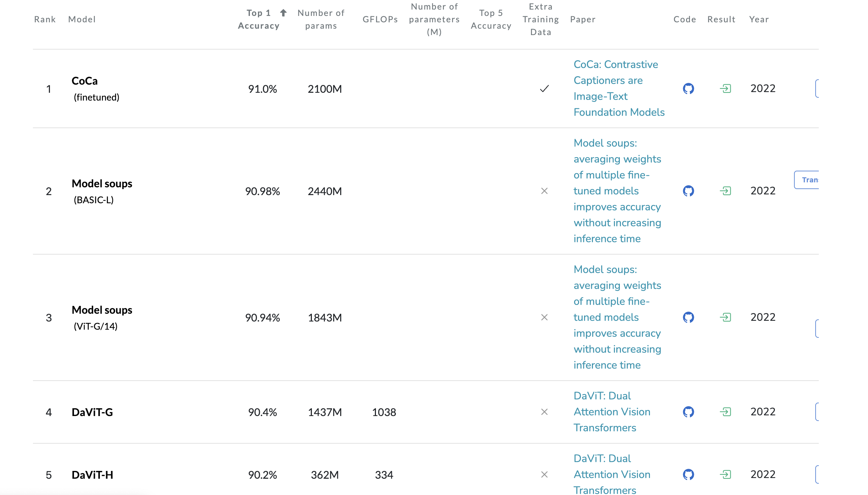Image resolution: width=868 pixels, height=495 pixels.
Task: Open result icon for Model soups (ViT-G/14)
Action: [x=725, y=317]
